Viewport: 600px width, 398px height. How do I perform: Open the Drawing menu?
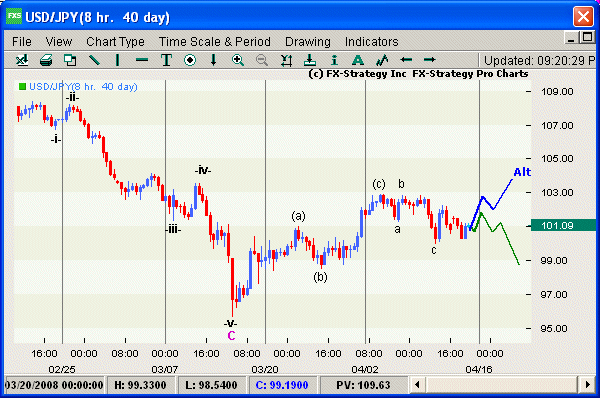(308, 41)
